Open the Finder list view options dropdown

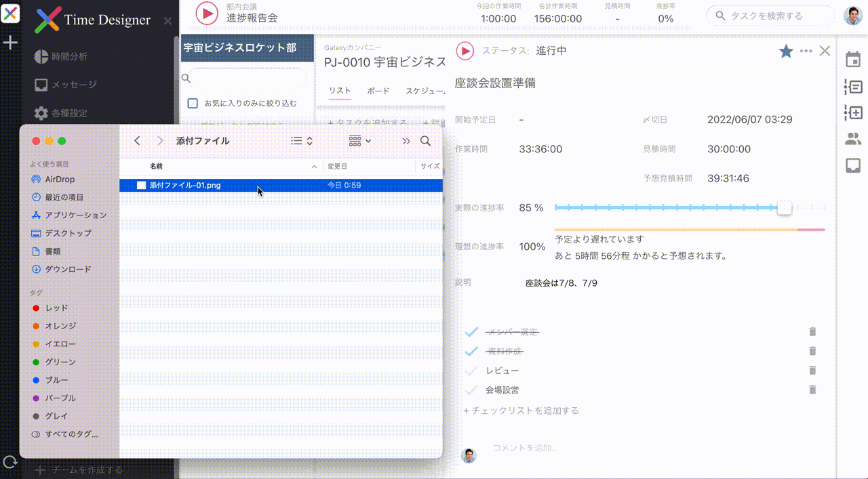[301, 141]
